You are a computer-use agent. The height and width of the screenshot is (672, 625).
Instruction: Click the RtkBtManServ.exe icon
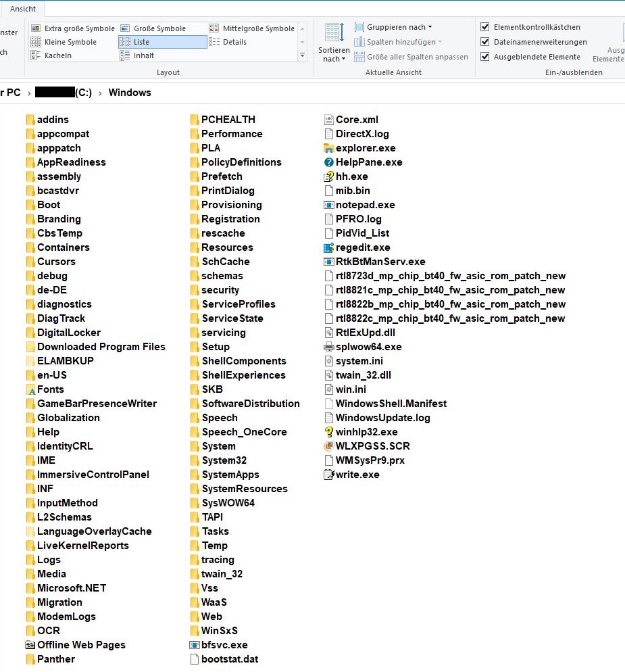[328, 262]
